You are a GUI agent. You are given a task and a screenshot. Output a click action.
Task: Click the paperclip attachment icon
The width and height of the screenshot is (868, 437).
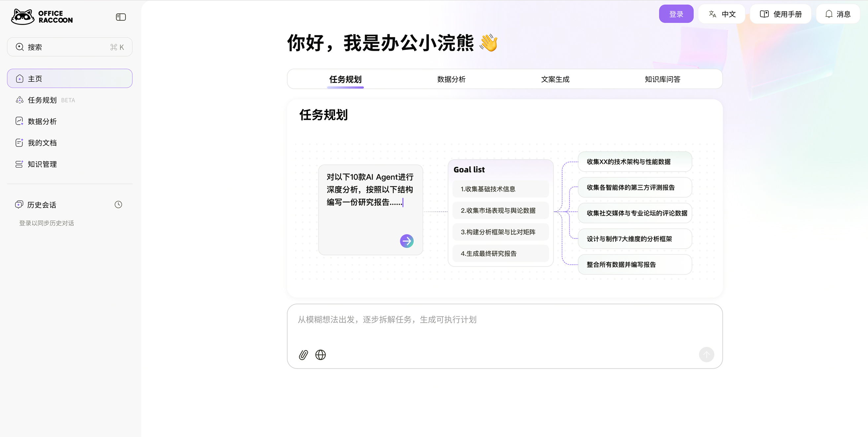click(303, 354)
